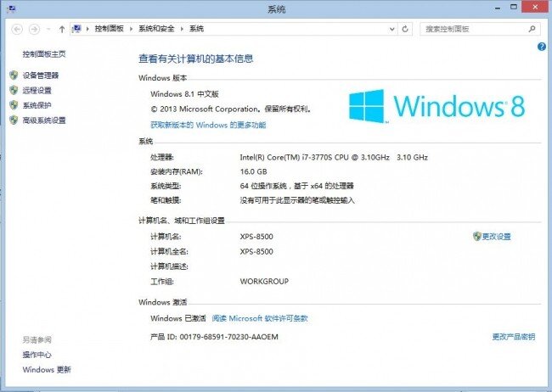Viewport: 552px width, 392px height.
Task: Open 操作中心 in the see also section
Action: (37, 355)
